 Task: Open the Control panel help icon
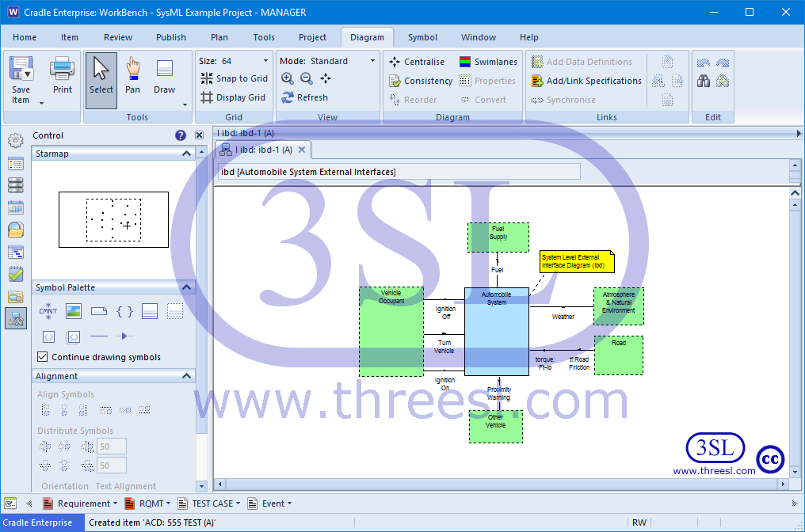180,135
